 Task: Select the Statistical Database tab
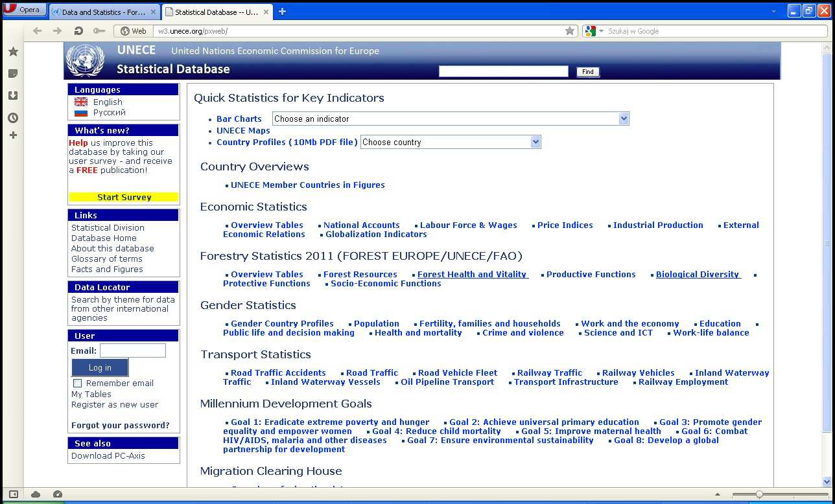(217, 12)
